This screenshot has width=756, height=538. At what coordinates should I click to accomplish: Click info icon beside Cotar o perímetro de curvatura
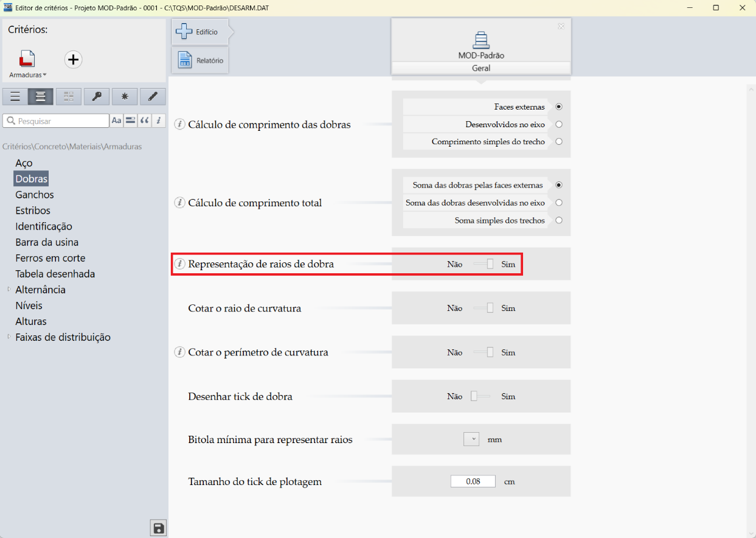tap(179, 352)
